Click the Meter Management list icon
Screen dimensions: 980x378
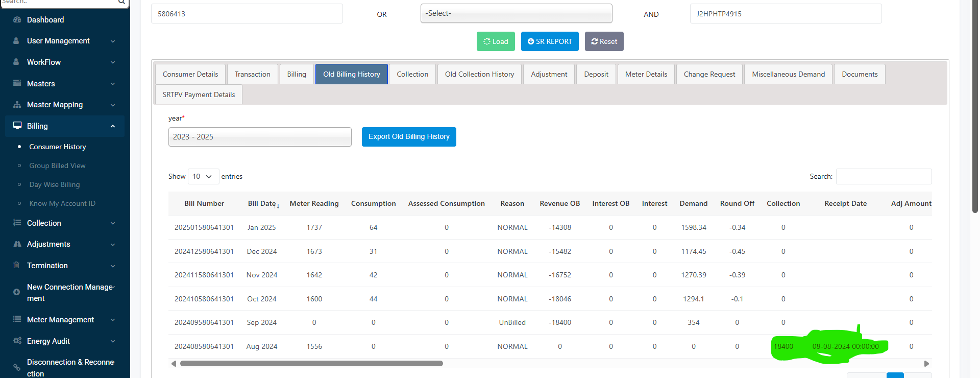pos(17,320)
